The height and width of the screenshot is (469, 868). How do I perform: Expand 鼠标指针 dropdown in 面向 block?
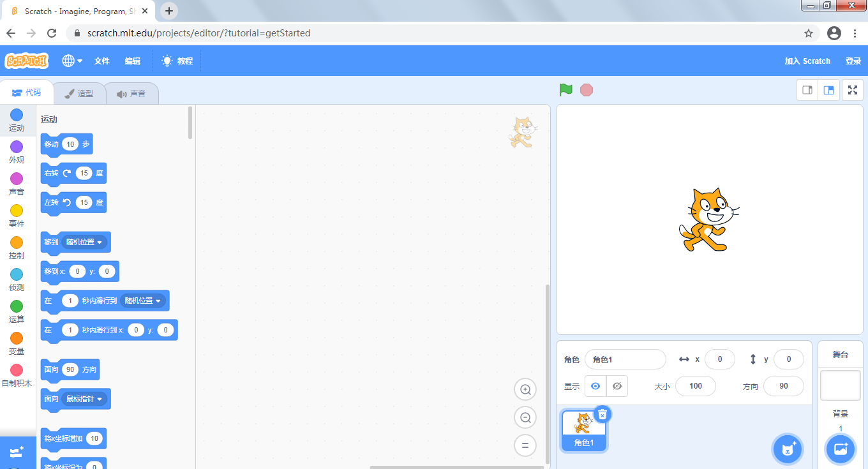[x=84, y=399]
